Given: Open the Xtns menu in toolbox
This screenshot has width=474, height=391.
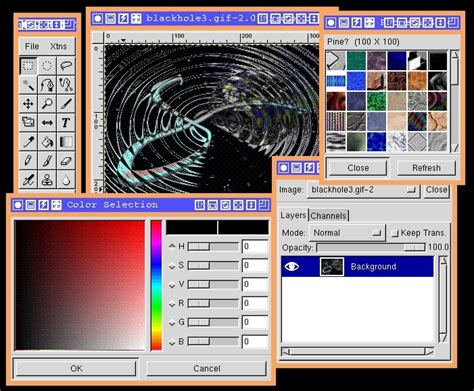Looking at the screenshot, I should (58, 46).
